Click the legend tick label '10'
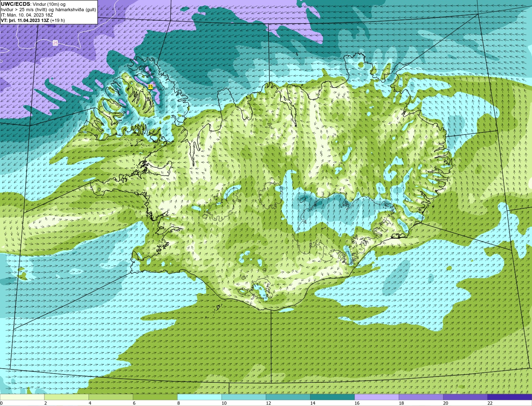532x406 pixels. point(224,403)
